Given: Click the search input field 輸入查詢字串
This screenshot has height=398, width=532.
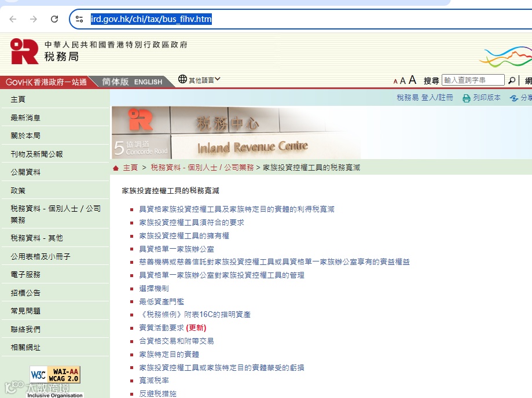Looking at the screenshot, I should tap(472, 80).
